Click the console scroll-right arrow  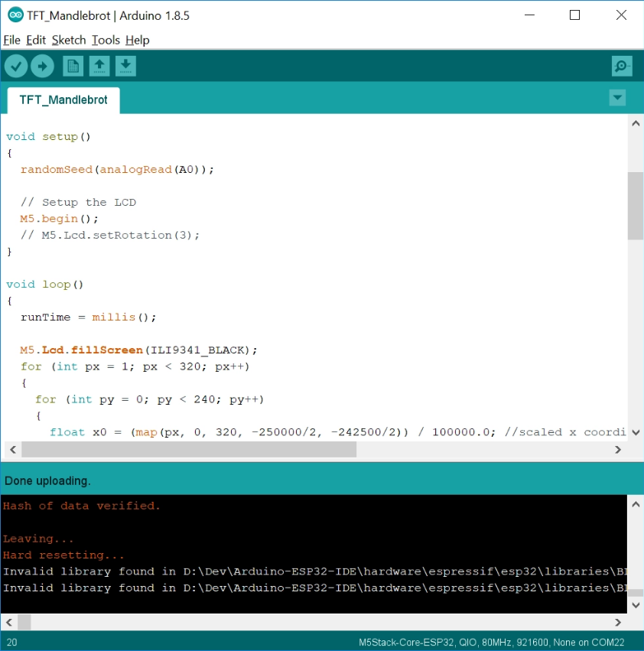(618, 623)
